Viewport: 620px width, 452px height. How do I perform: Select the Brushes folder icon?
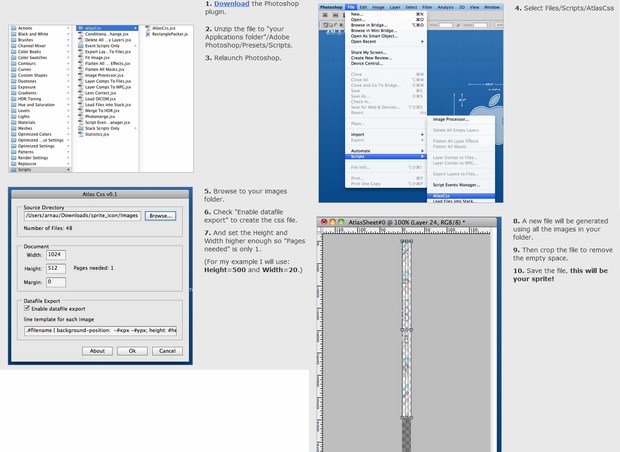pyautogui.click(x=14, y=40)
